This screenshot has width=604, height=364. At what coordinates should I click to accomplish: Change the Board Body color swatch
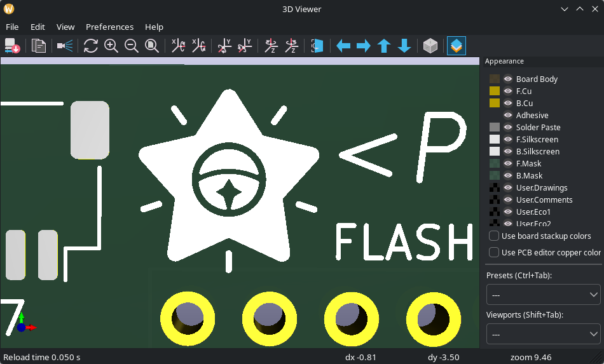pyautogui.click(x=494, y=79)
